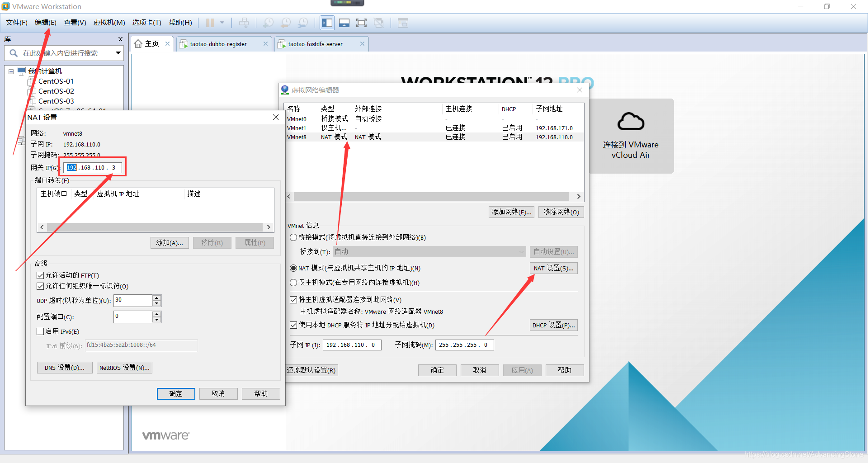Enable the 启用 IPv6 checkbox

(40, 331)
